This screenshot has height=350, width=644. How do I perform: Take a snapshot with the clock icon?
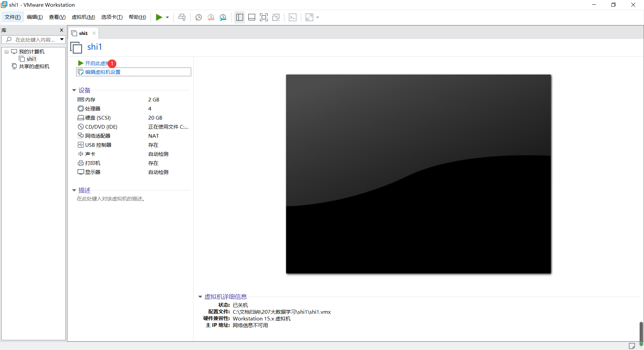(198, 17)
